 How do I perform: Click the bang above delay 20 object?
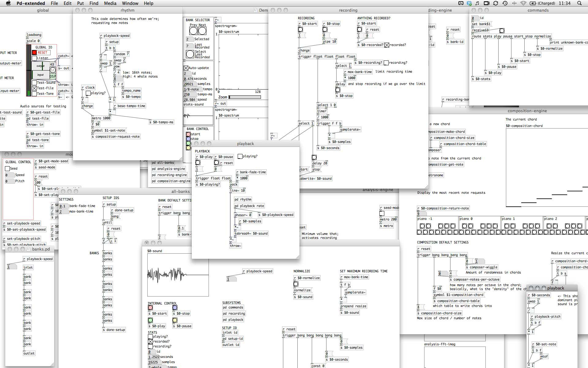pyautogui.click(x=314, y=157)
